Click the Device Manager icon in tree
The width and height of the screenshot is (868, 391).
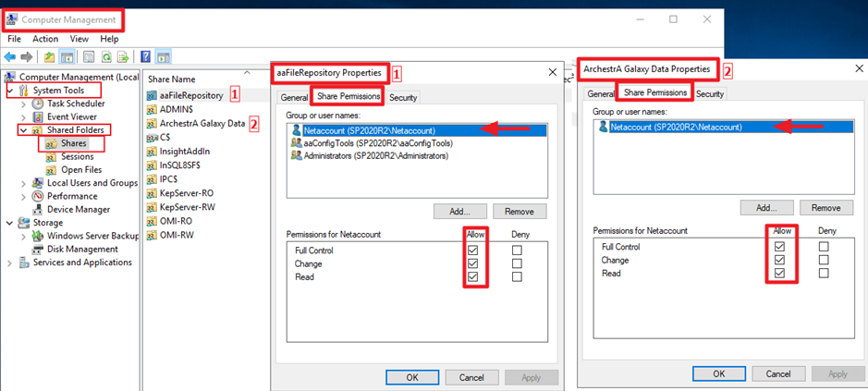point(38,209)
